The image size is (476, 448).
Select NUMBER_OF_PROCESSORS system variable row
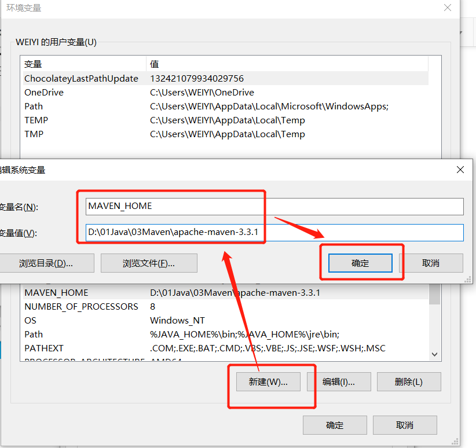[226, 307]
